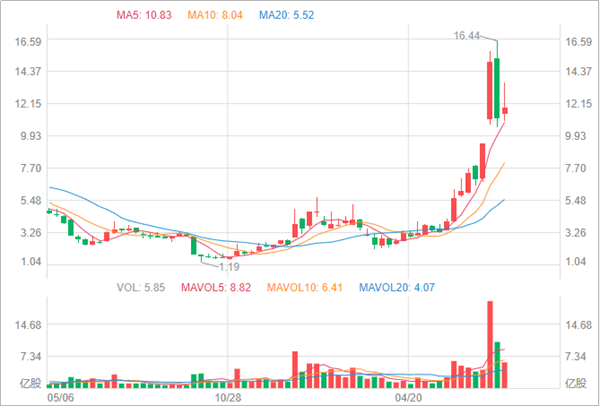The width and height of the screenshot is (600, 406).
Task: Click the 7.70 label on left price axis
Action: click(x=30, y=168)
